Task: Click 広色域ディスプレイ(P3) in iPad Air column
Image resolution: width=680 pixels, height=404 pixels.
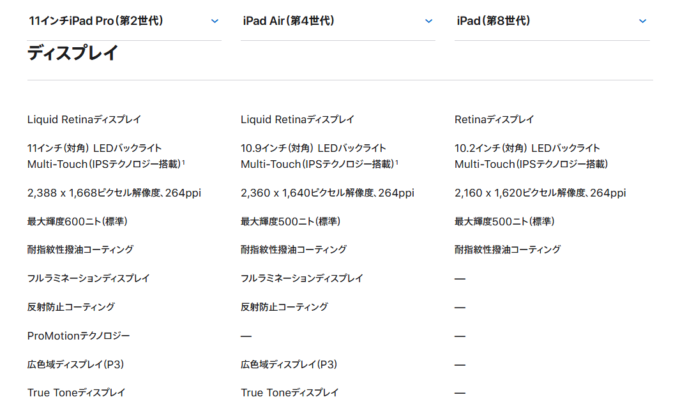Action: click(289, 364)
